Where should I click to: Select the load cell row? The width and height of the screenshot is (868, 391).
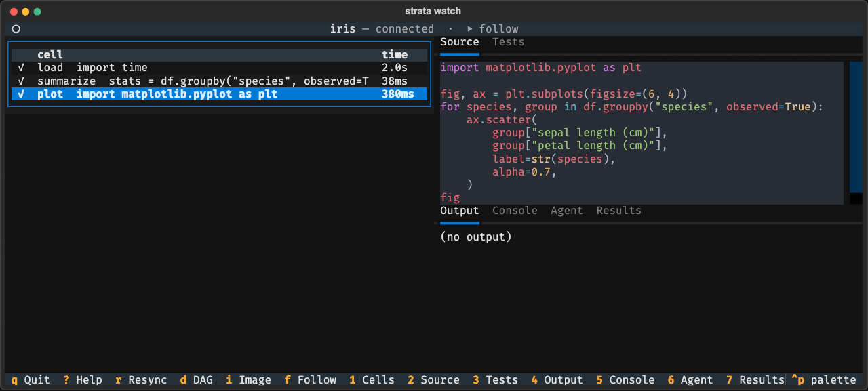(219, 68)
